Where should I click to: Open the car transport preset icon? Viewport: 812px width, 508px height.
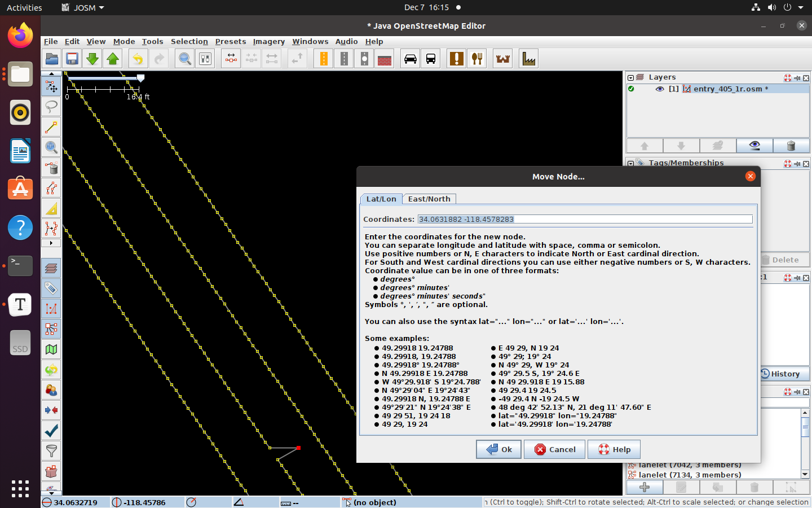coord(411,59)
